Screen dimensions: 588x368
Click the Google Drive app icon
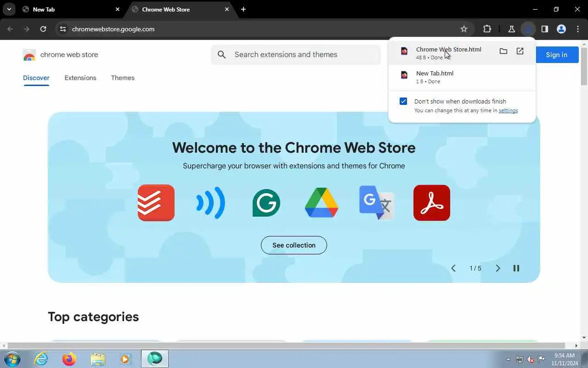point(322,203)
